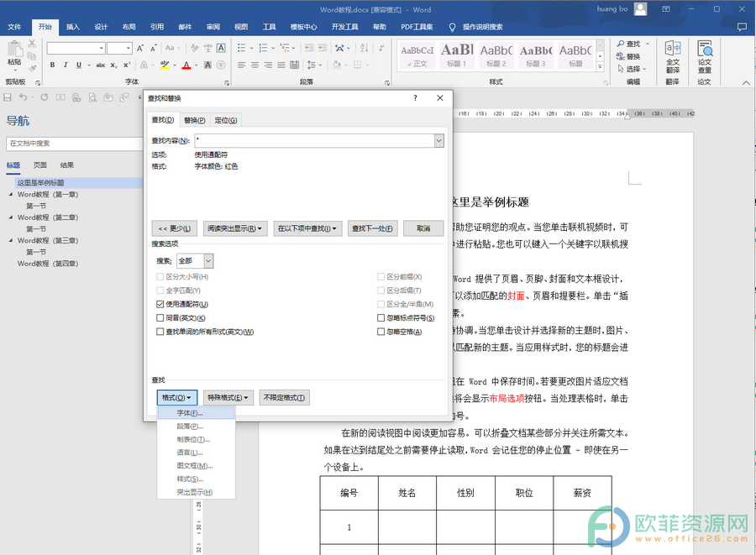Click the help question mark in dialog
Viewport: 756px width, 555px height.
(415, 98)
